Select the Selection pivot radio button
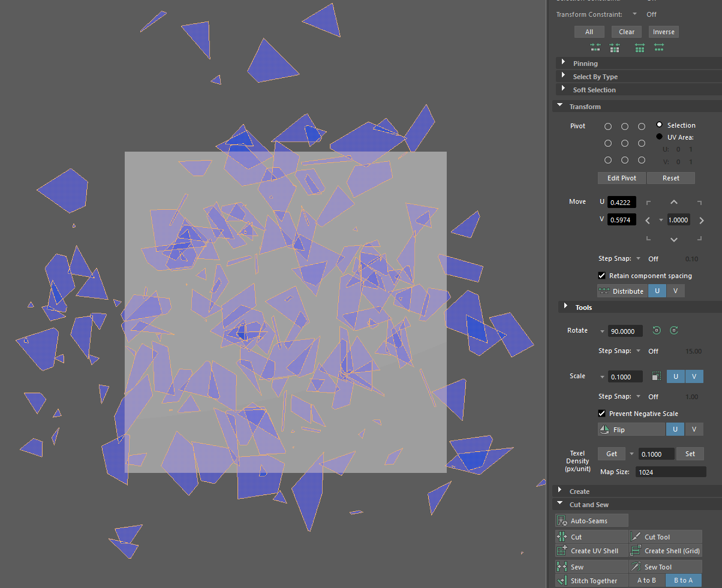 point(660,125)
